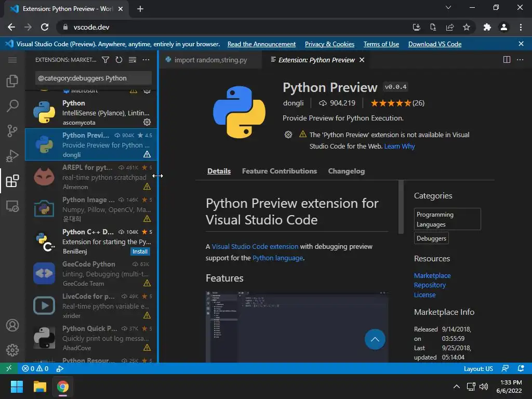Open the Feature Contributions tab
The height and width of the screenshot is (399, 532).
279,171
